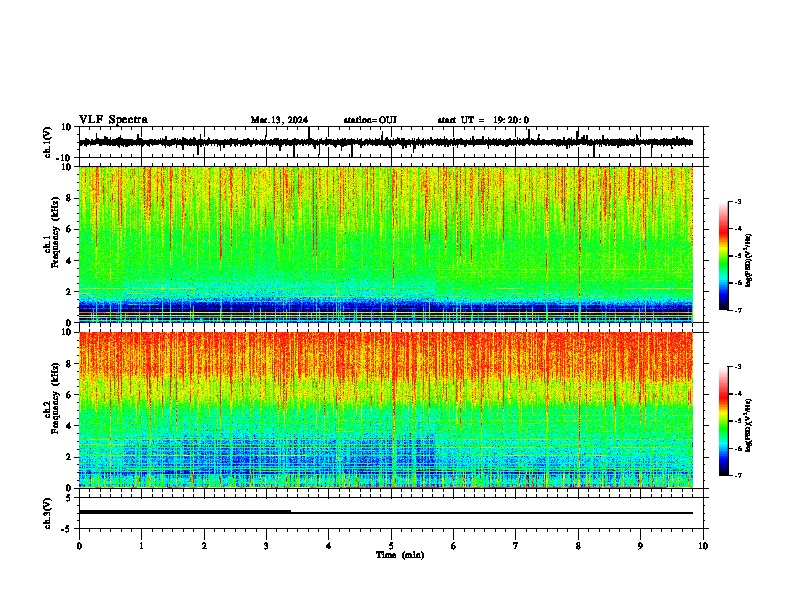Click time axis tick label "10" at the right end
This screenshot has height=612, width=792.
click(x=703, y=546)
